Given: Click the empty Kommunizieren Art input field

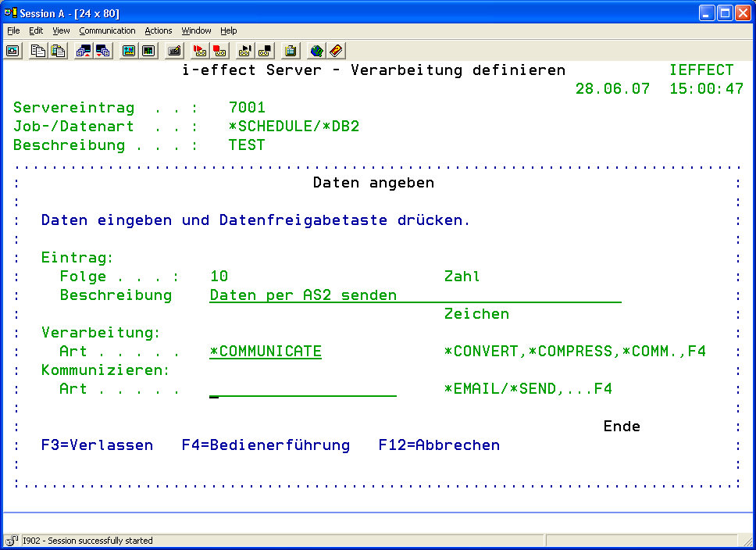Looking at the screenshot, I should 303,389.
